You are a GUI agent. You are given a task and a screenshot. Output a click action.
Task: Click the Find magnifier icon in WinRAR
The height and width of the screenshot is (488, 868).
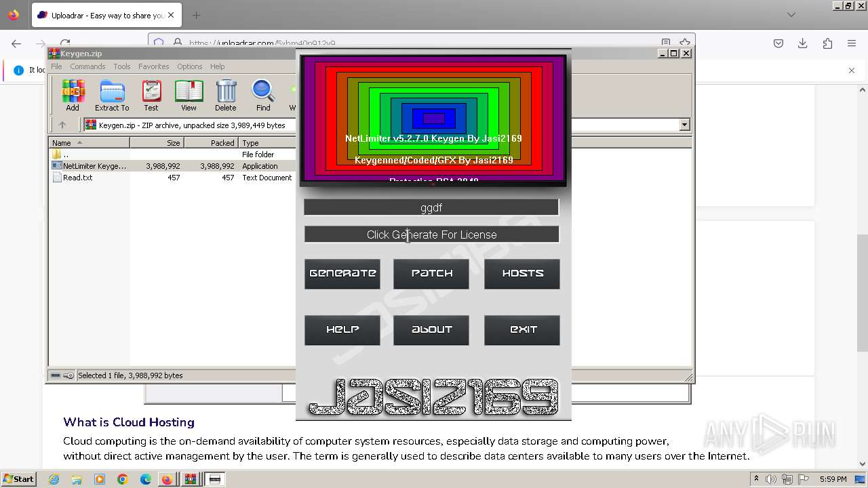click(x=263, y=96)
